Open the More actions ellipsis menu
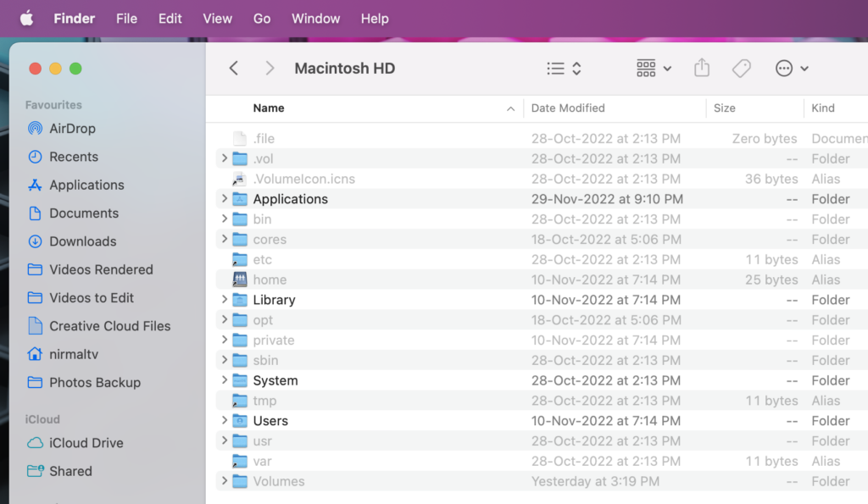The height and width of the screenshot is (504, 868). pos(792,68)
